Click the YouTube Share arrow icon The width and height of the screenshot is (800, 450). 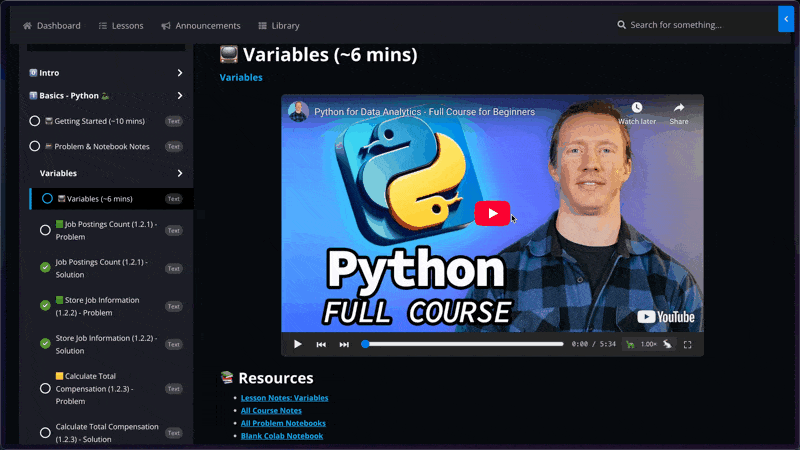point(679,108)
